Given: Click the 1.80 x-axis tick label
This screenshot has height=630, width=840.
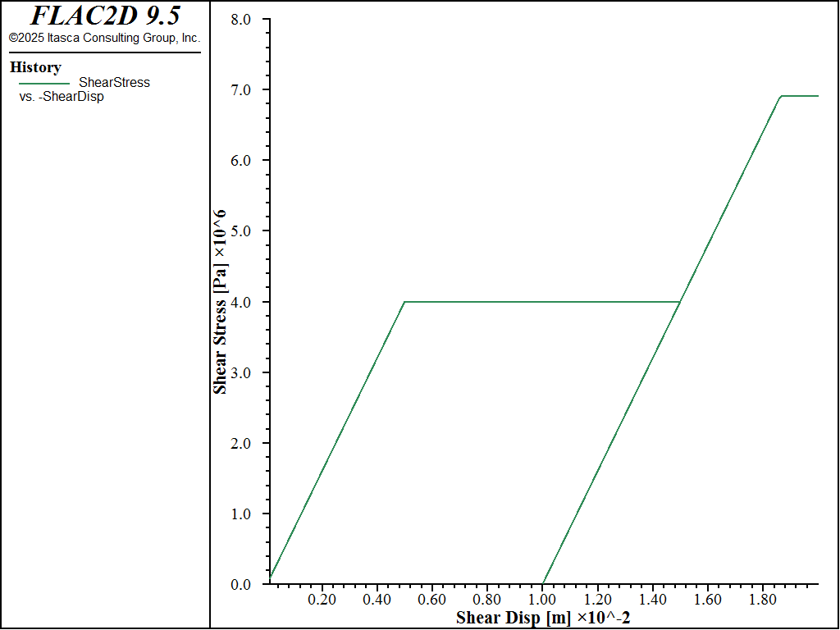Looking at the screenshot, I should coord(762,599).
